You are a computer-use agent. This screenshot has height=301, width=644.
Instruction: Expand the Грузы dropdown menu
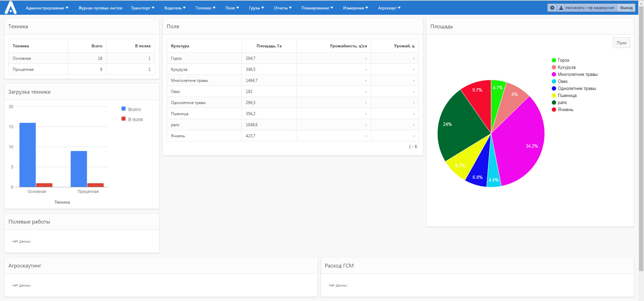pos(256,8)
